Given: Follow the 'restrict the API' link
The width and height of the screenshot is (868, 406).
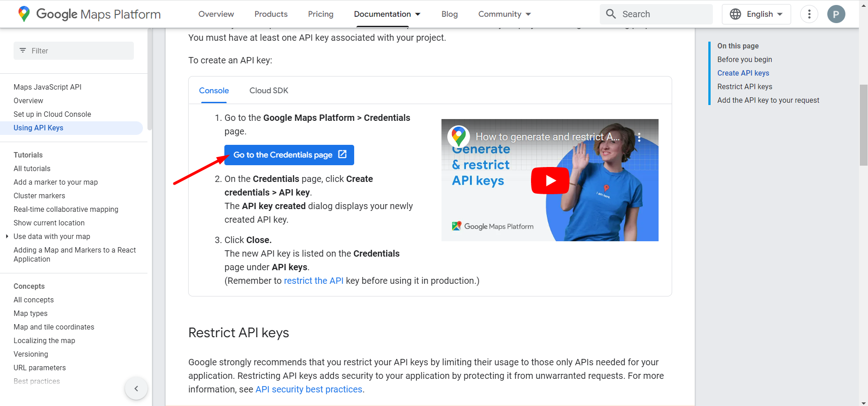Looking at the screenshot, I should point(313,281).
